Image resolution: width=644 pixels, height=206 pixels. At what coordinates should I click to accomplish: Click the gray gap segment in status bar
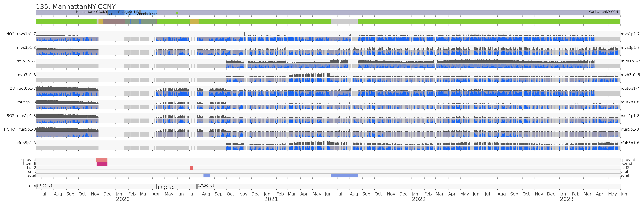click(x=344, y=22)
